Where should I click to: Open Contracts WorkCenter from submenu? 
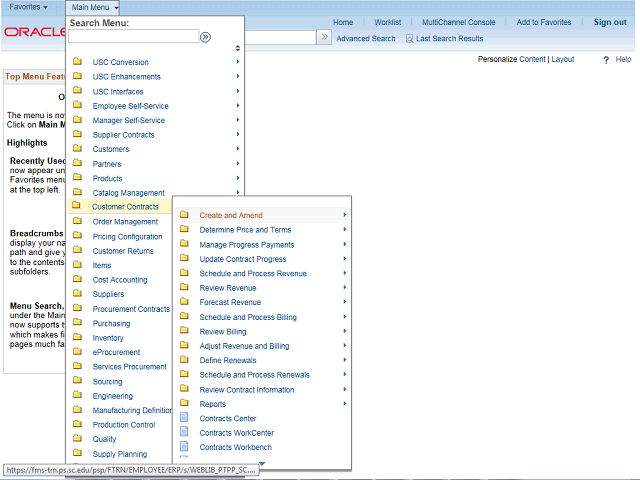pyautogui.click(x=235, y=433)
